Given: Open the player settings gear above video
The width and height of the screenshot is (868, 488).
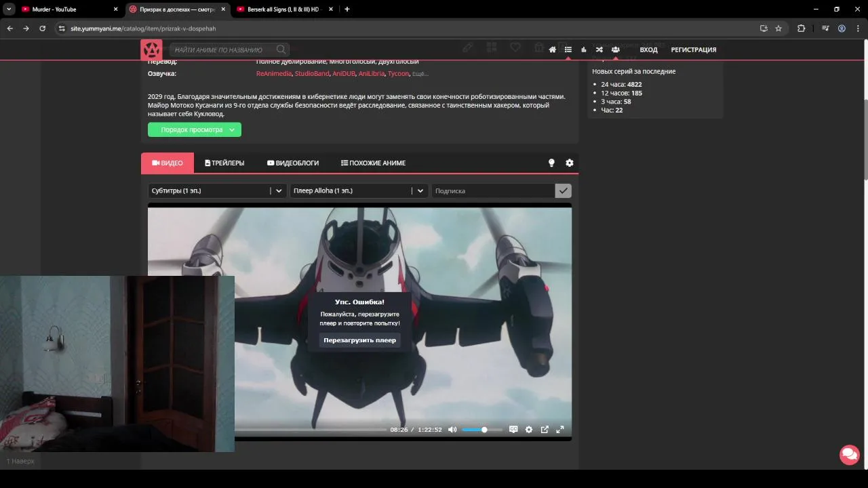Looking at the screenshot, I should pyautogui.click(x=570, y=163).
